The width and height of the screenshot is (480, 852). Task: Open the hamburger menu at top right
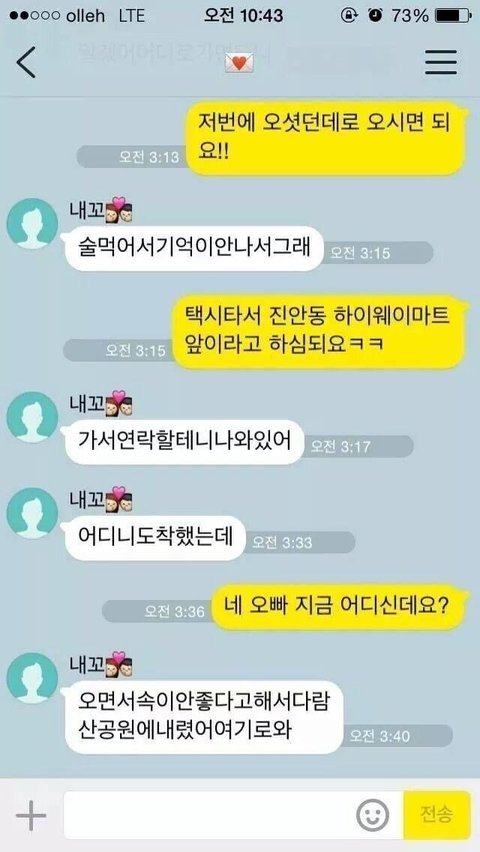[x=440, y=62]
